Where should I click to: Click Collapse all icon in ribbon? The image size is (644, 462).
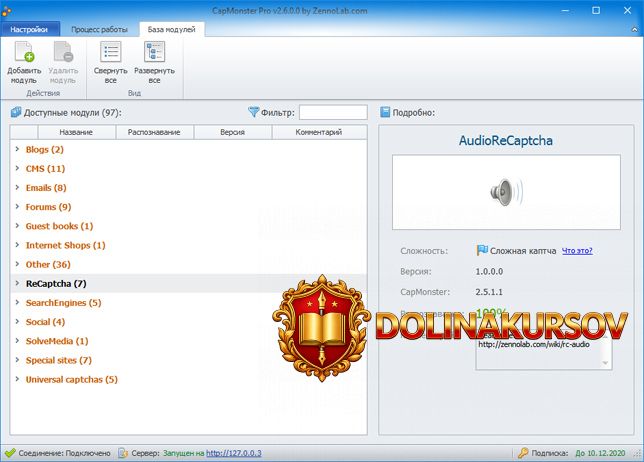pyautogui.click(x=111, y=54)
